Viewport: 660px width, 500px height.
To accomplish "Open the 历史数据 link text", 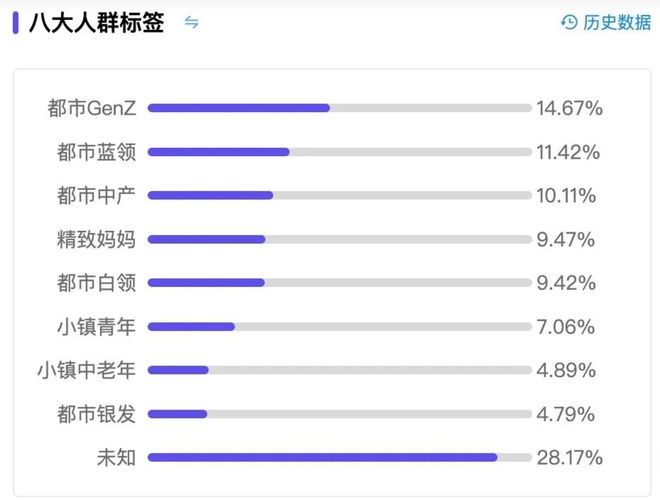I will tap(616, 22).
